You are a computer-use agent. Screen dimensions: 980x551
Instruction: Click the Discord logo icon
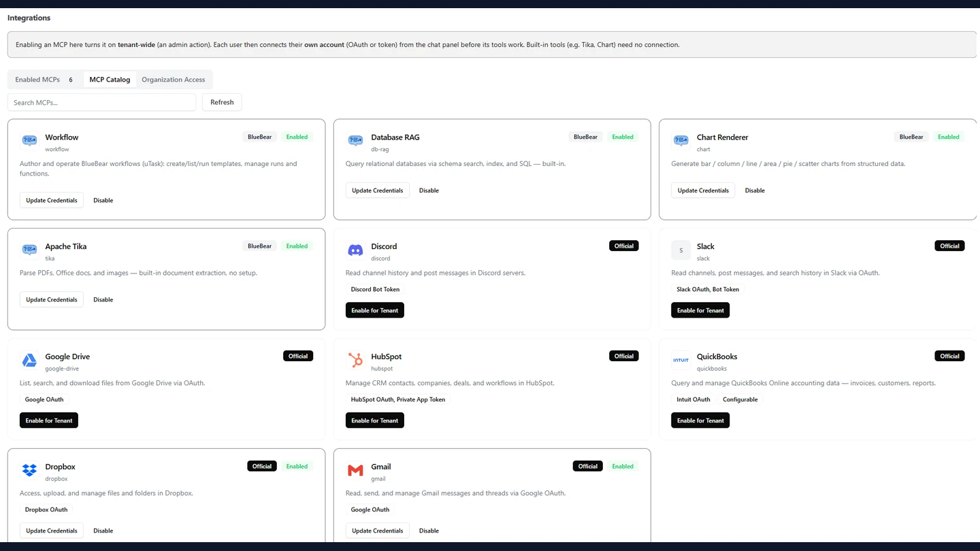click(355, 250)
